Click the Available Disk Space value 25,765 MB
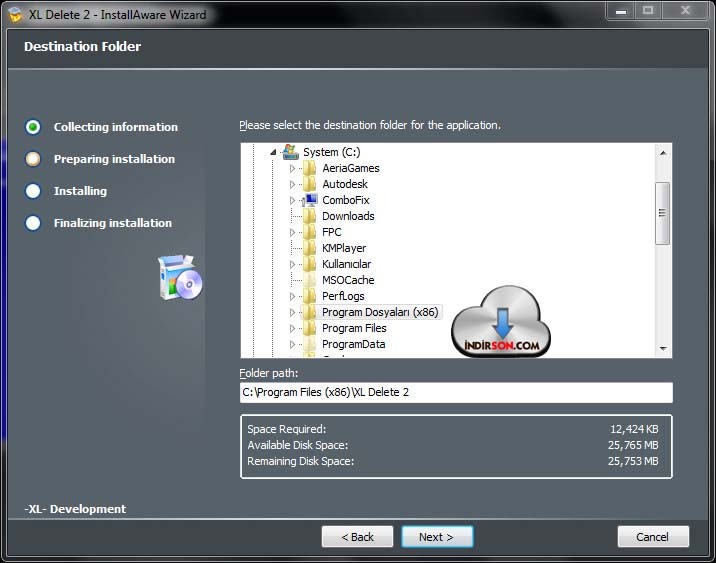 (x=633, y=445)
